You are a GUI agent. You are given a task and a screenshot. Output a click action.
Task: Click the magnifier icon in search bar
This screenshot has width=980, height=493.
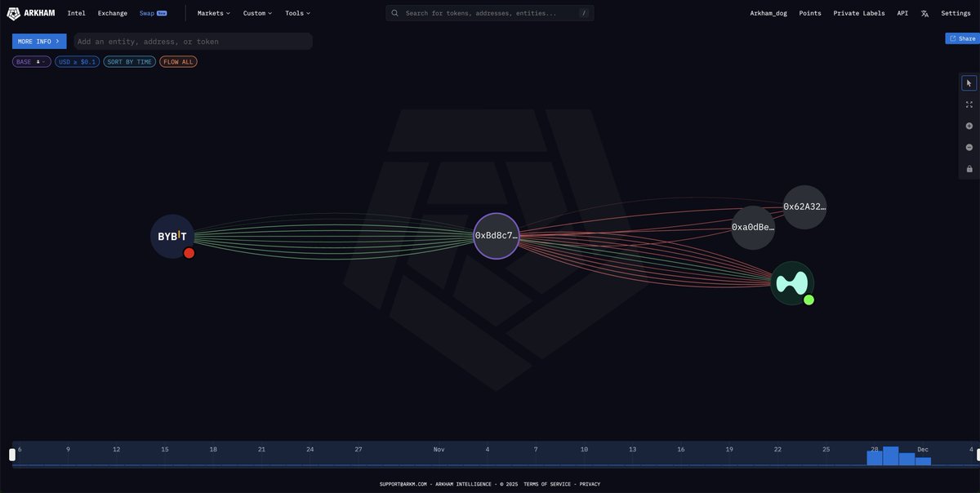pos(395,13)
